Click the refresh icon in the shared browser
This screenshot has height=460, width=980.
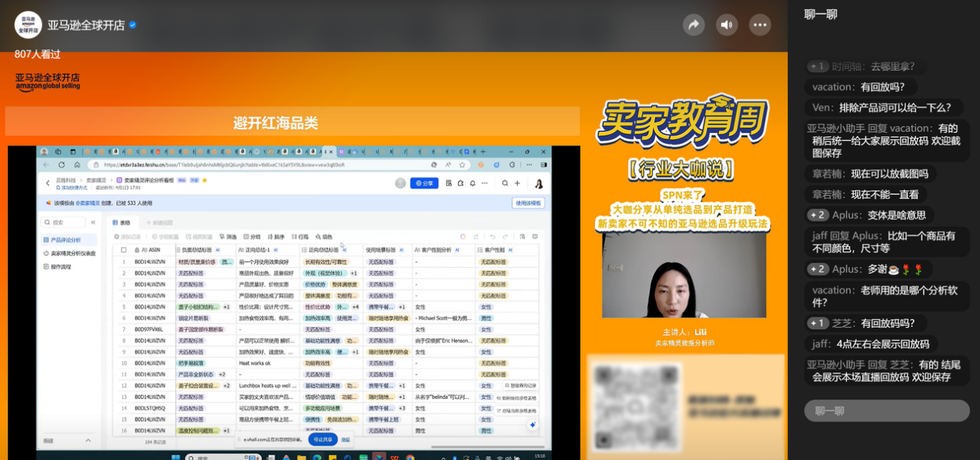click(x=63, y=165)
